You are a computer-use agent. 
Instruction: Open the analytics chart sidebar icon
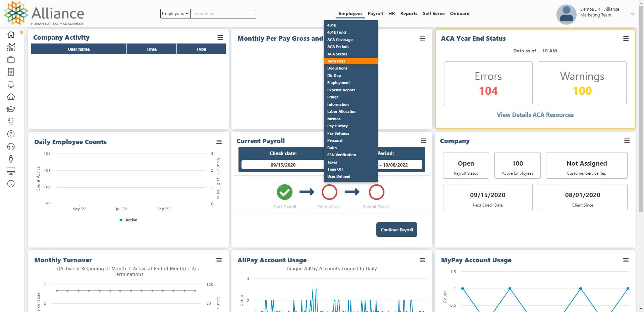(x=11, y=47)
